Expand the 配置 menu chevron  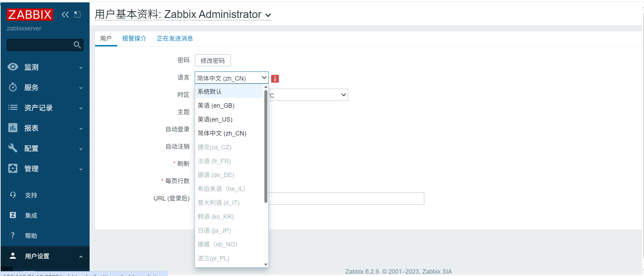81,149
